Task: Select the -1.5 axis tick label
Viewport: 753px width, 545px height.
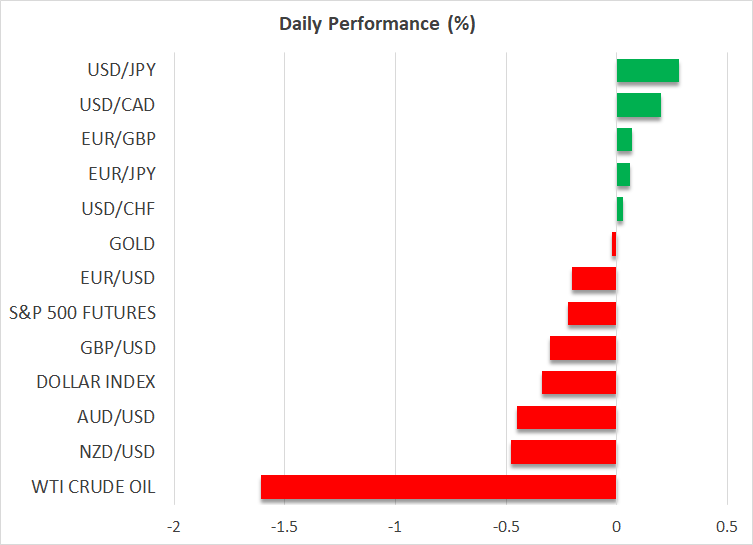Action: point(284,526)
